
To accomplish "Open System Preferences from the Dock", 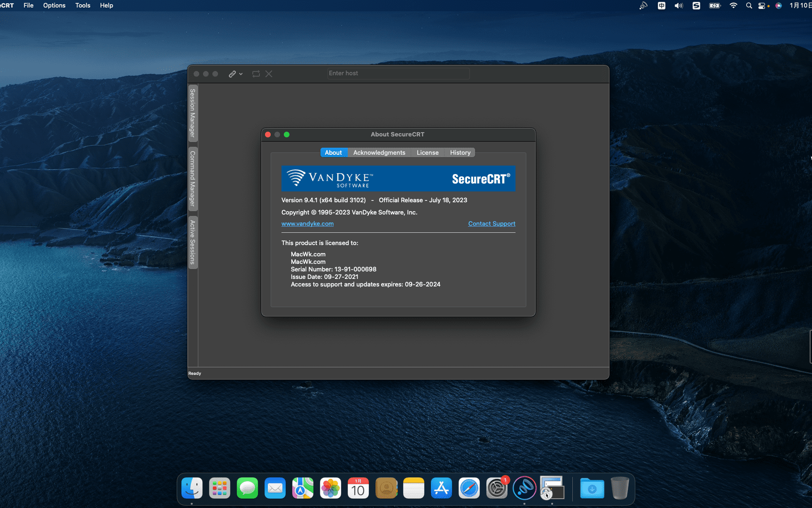I will 497,488.
